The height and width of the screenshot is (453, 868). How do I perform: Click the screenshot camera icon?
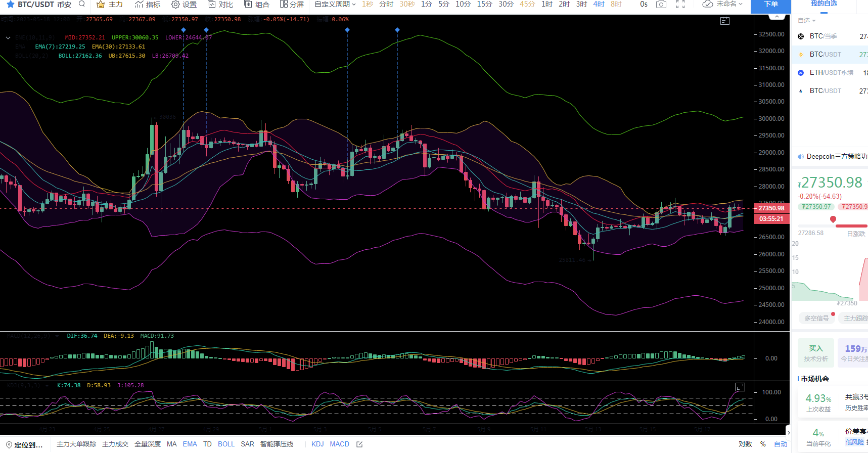[x=661, y=5]
